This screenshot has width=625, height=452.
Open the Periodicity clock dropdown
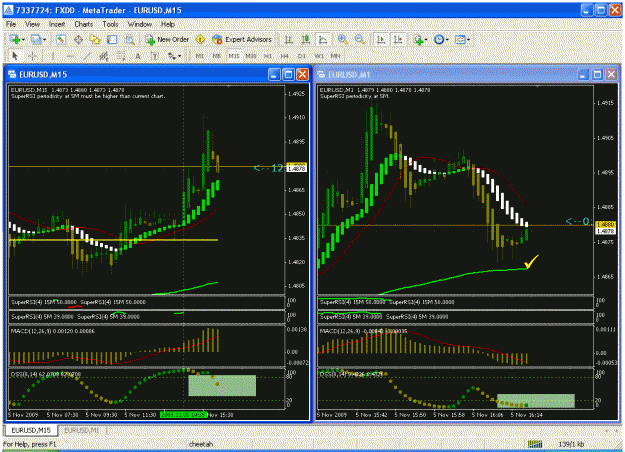[x=441, y=39]
